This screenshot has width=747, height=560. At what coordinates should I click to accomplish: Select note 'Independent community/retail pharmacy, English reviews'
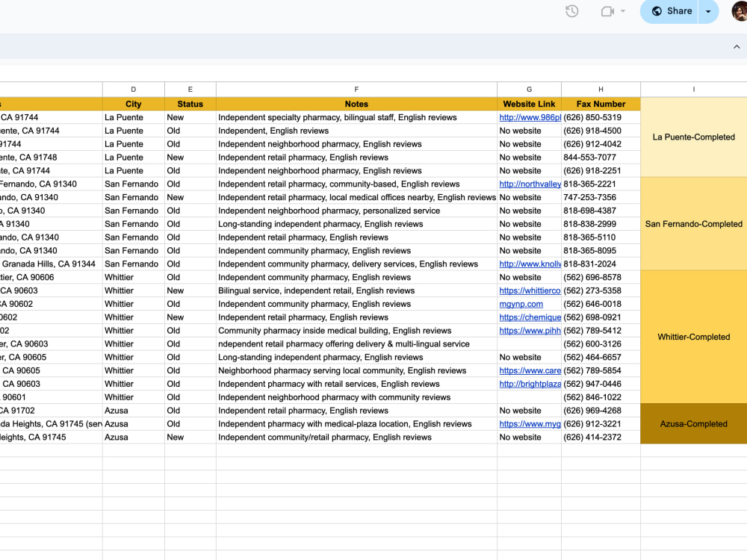pos(356,437)
